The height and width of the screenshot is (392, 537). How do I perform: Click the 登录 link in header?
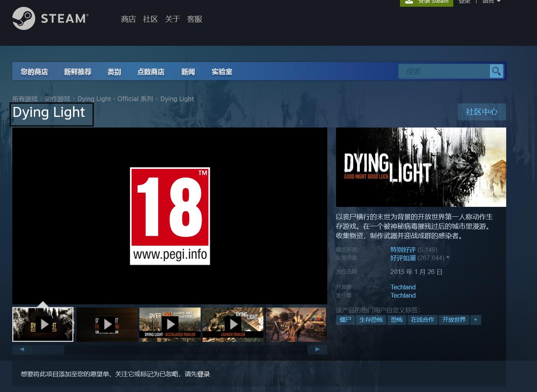464,2
